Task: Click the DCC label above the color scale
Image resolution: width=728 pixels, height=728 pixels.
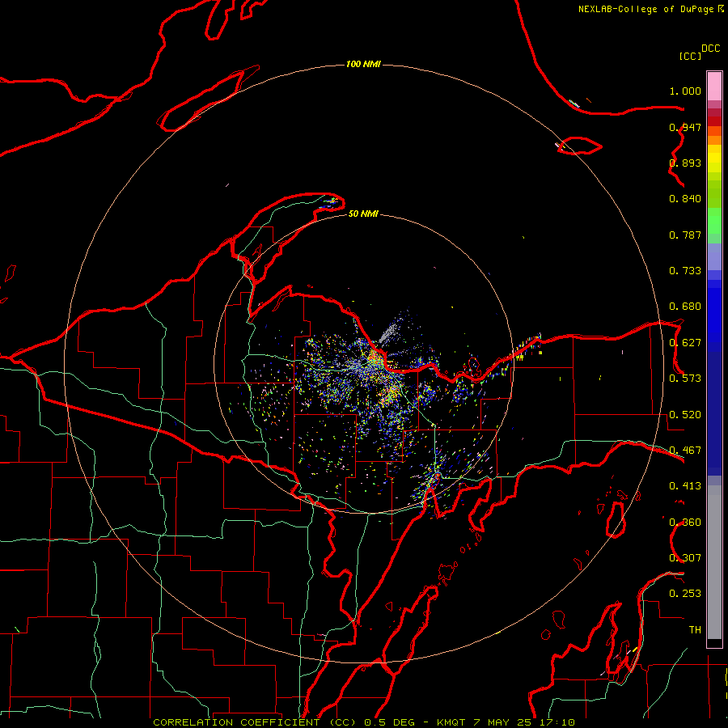Action: pyautogui.click(x=710, y=49)
